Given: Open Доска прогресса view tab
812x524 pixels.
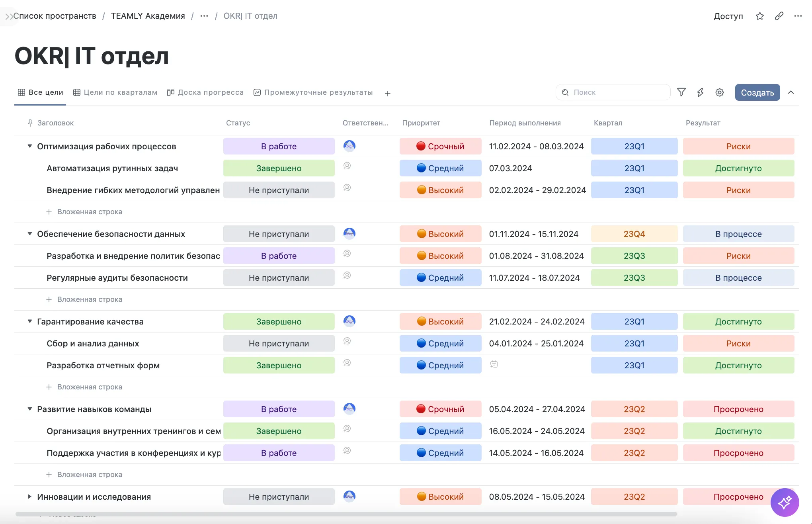Looking at the screenshot, I should 205,92.
